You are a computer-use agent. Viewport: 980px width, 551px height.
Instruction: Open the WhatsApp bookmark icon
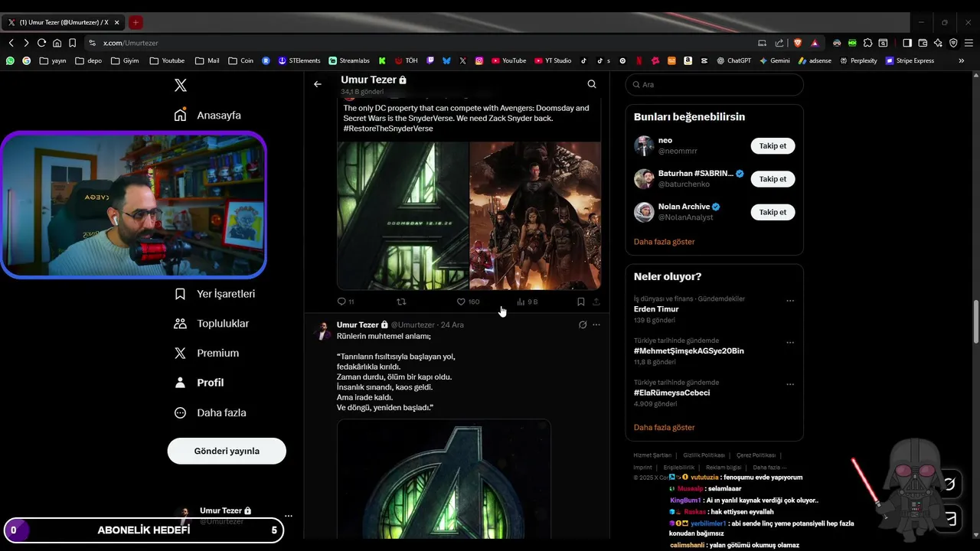pos(10,60)
